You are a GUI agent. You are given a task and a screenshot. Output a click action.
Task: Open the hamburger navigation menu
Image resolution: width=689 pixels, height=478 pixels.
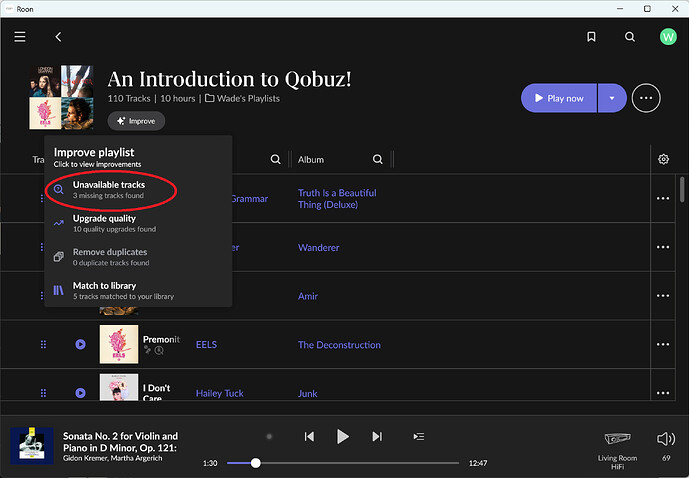[x=20, y=37]
